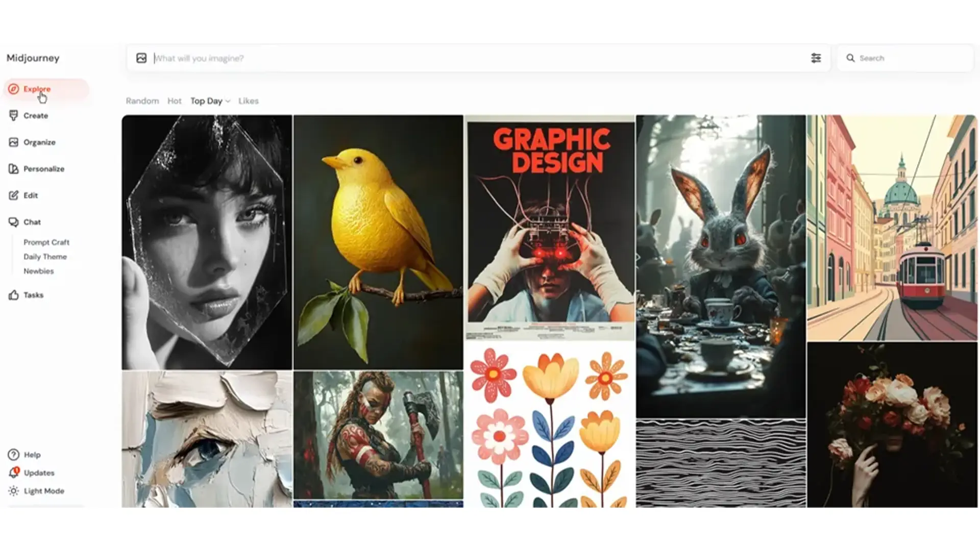Open the rabbit tea party image
Image resolution: width=980 pixels, height=551 pixels.
pyautogui.click(x=721, y=266)
